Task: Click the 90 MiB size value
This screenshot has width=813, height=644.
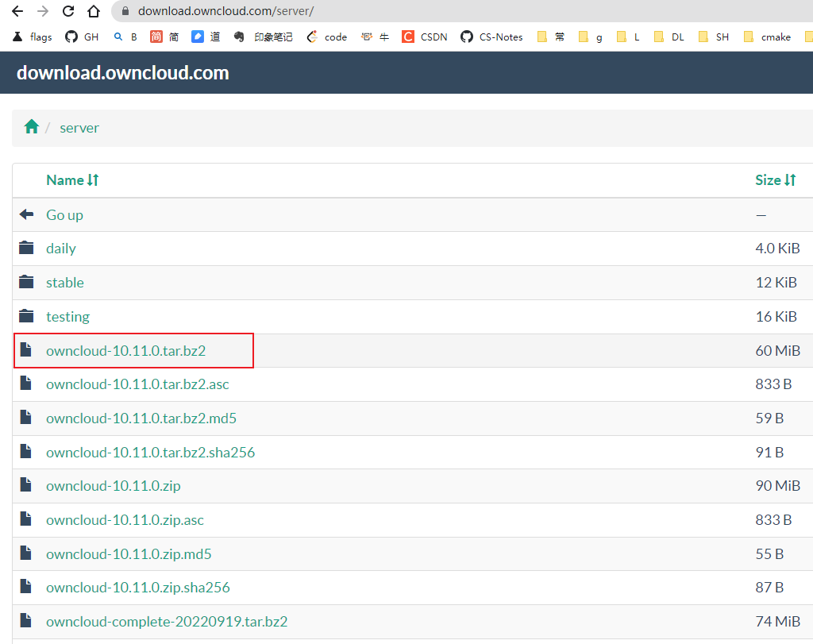Action: [x=778, y=485]
